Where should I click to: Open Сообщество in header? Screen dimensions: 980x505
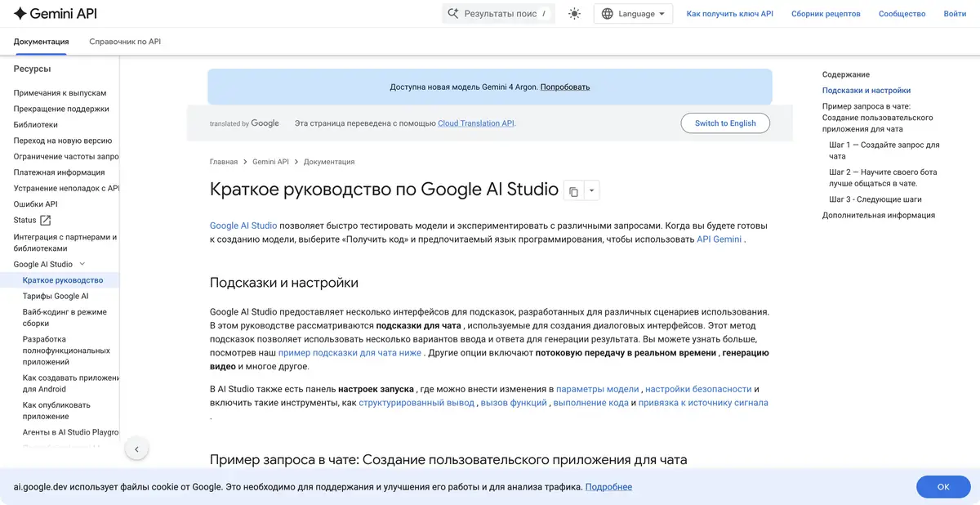902,14
